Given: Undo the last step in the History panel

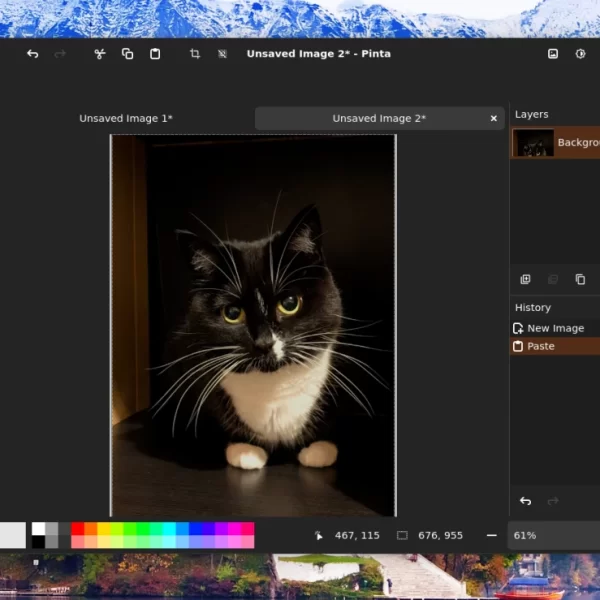Looking at the screenshot, I should pyautogui.click(x=526, y=501).
